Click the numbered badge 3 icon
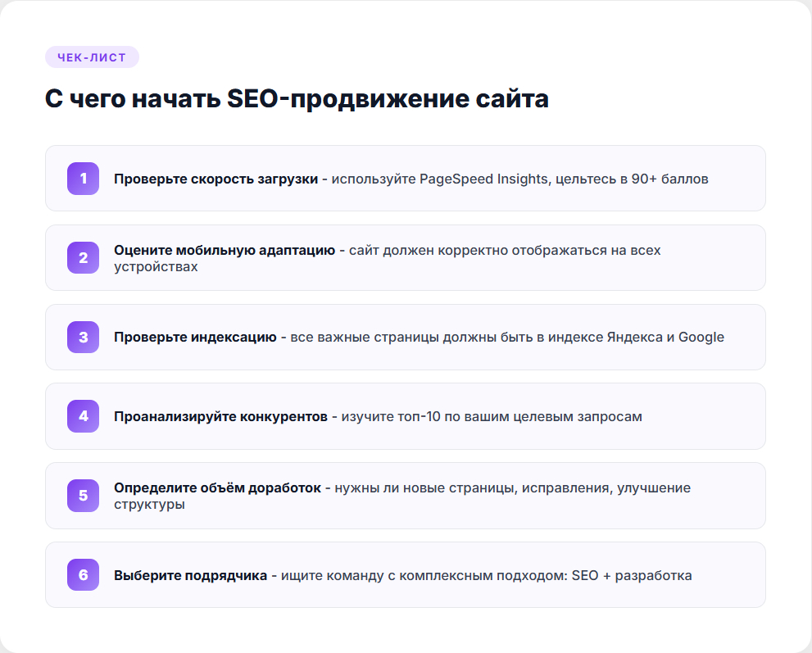812x653 pixels. [x=82, y=337]
